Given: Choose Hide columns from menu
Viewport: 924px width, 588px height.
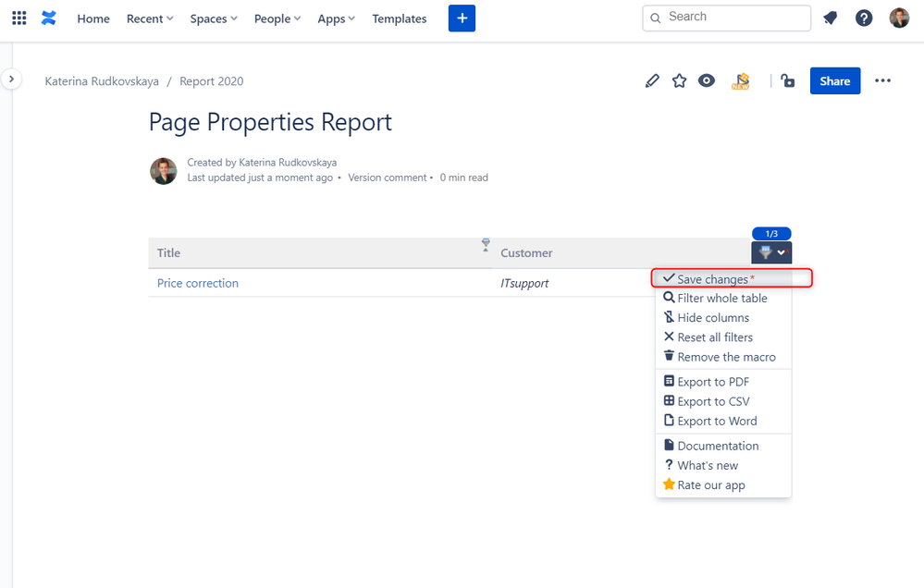Looking at the screenshot, I should pos(723,317).
